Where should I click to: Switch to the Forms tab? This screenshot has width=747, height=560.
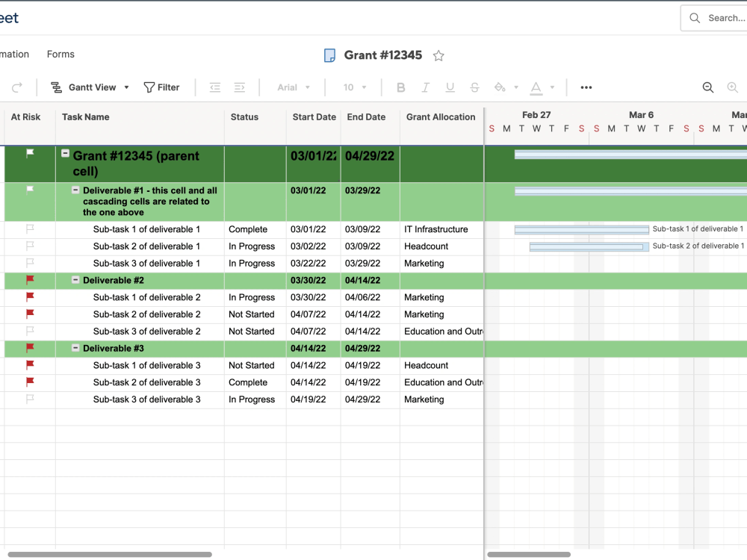point(61,54)
